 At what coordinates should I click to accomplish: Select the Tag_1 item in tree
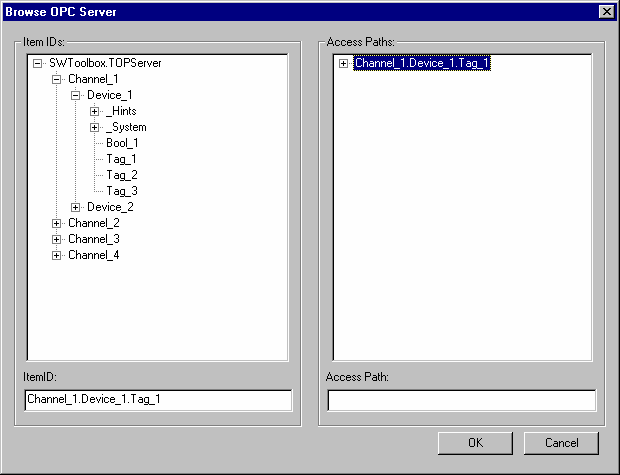click(121, 159)
